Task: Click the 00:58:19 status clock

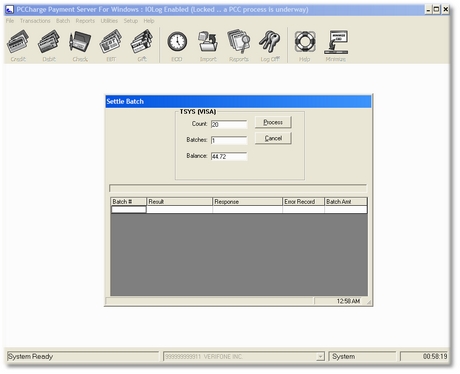Action: [x=435, y=357]
